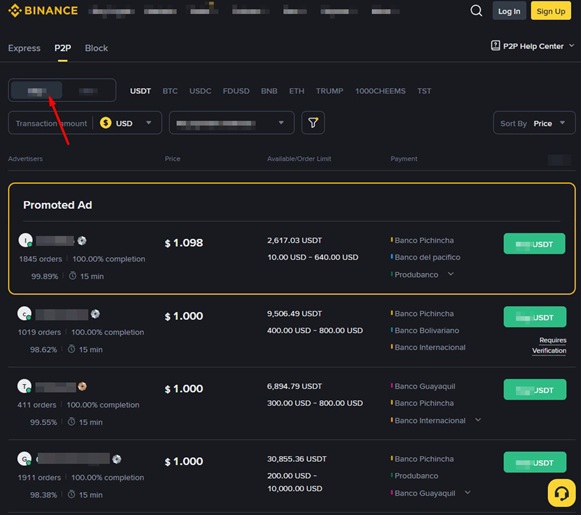Choose the USDC crypto tab
The height and width of the screenshot is (515, 581).
tap(200, 91)
